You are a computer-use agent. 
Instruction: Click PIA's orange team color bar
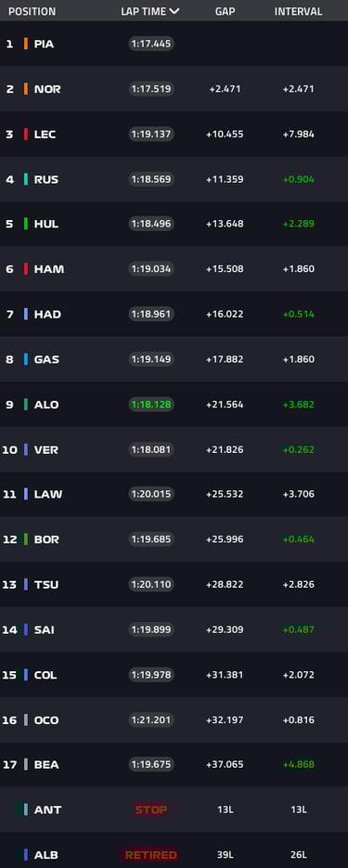tap(25, 44)
